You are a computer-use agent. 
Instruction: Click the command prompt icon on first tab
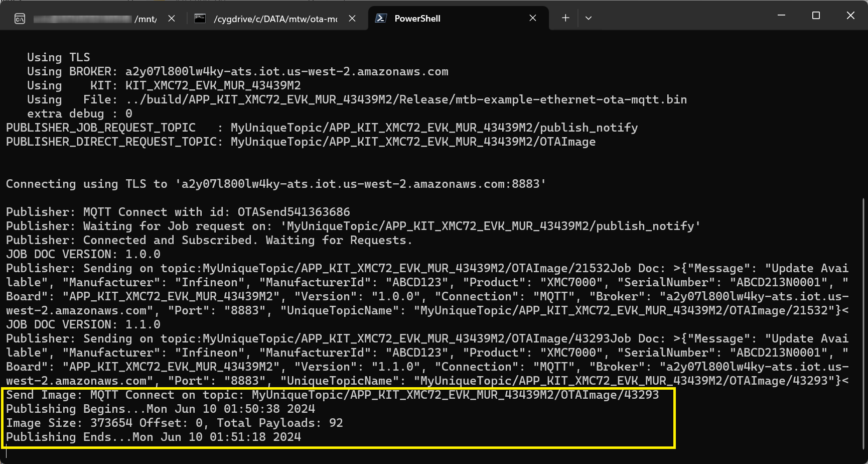(x=20, y=19)
